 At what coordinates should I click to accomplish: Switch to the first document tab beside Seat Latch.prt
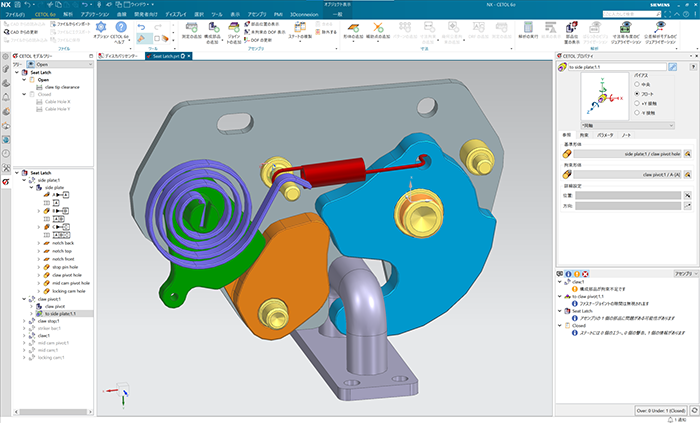coord(120,56)
